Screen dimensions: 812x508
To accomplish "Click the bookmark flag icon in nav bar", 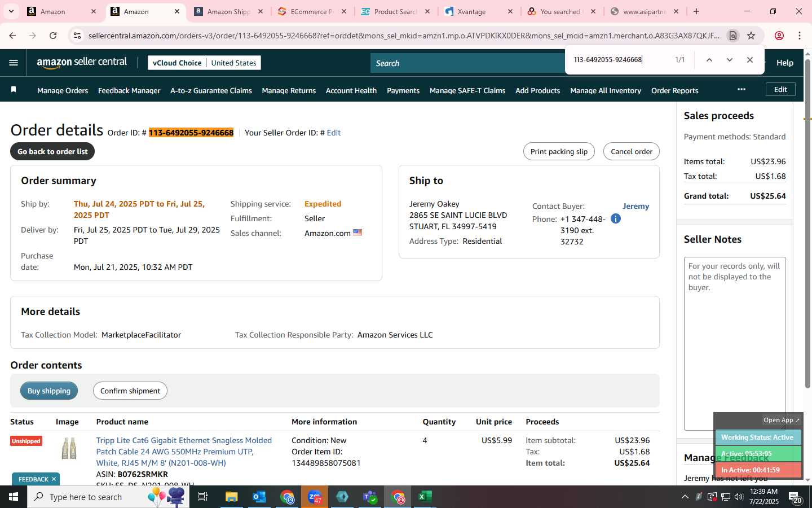I will (14, 90).
